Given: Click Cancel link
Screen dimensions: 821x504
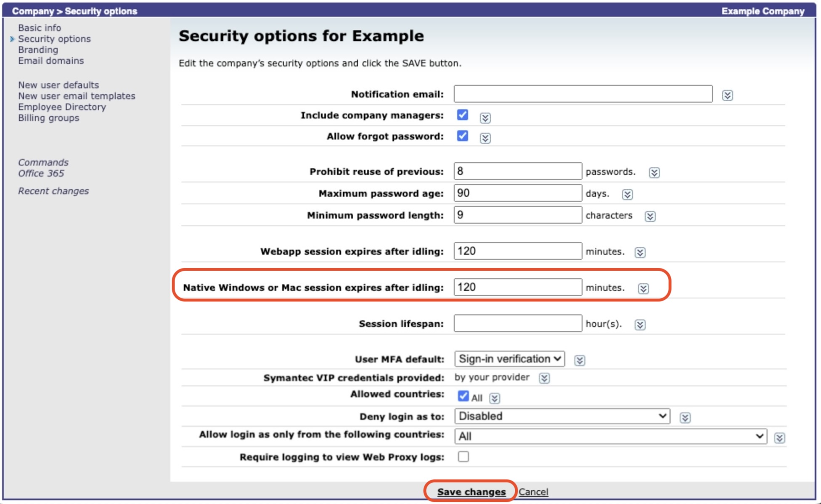Looking at the screenshot, I should coord(533,491).
